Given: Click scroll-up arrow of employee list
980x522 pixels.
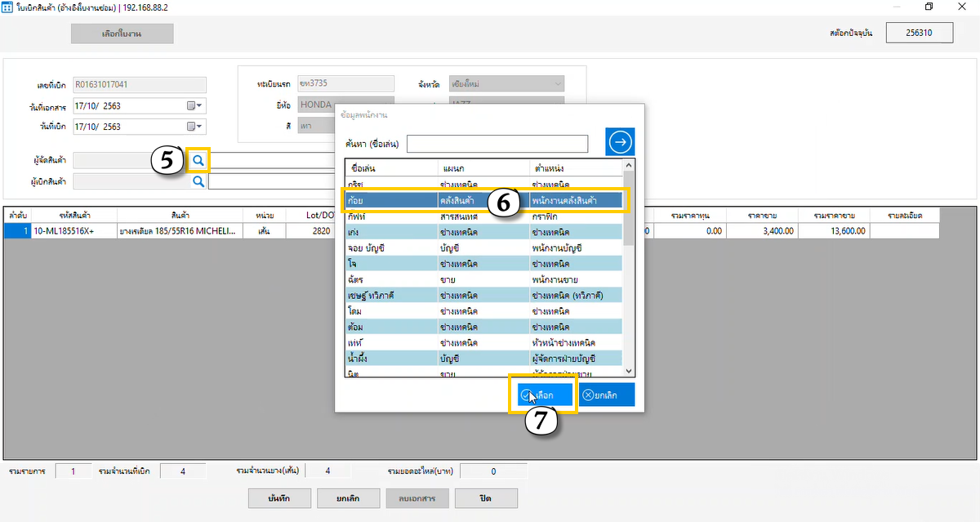Looking at the screenshot, I should [x=628, y=165].
